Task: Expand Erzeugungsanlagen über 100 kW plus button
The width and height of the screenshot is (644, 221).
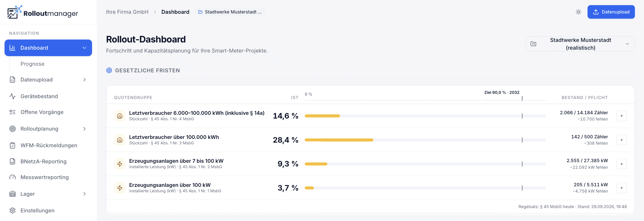Action: pyautogui.click(x=622, y=188)
